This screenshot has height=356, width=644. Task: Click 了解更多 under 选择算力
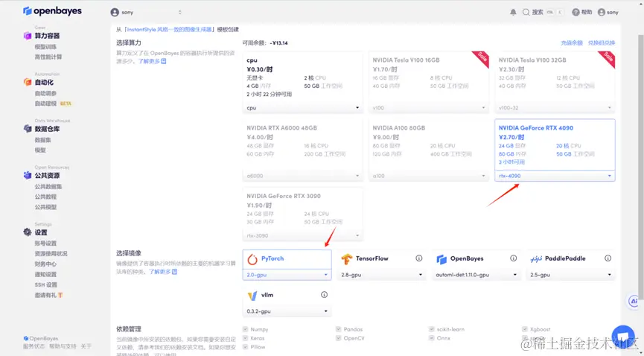click(x=152, y=61)
